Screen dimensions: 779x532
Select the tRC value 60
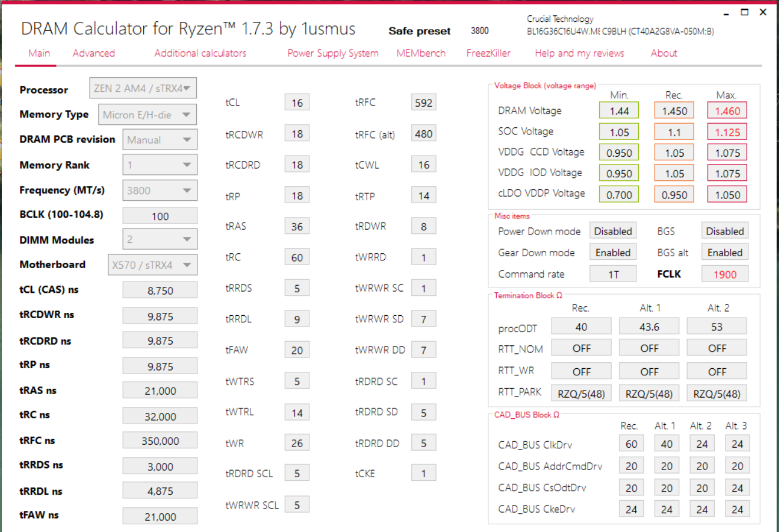click(297, 257)
